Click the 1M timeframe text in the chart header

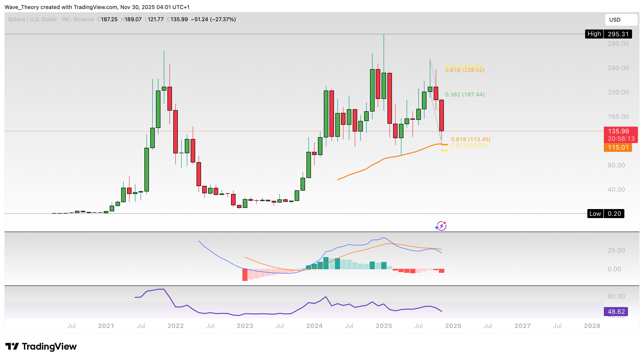[x=65, y=19]
